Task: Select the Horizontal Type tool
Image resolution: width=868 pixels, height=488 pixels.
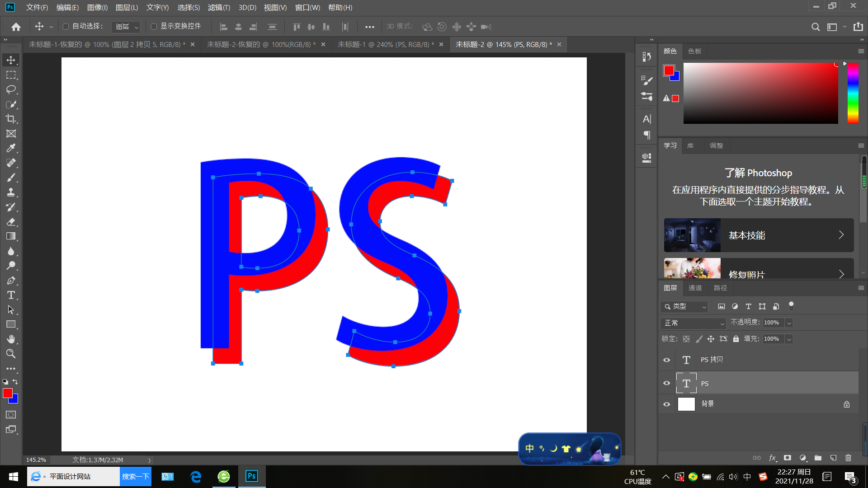Action: (x=11, y=295)
